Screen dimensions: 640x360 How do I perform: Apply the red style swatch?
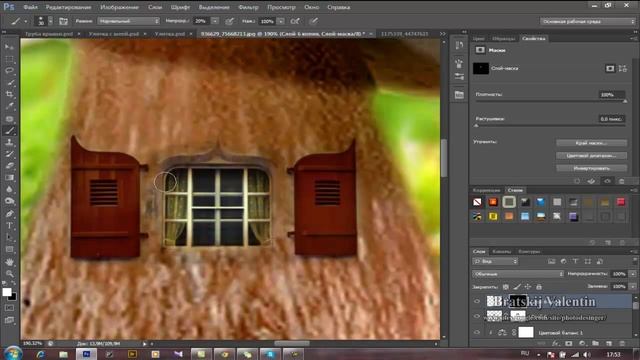620,202
